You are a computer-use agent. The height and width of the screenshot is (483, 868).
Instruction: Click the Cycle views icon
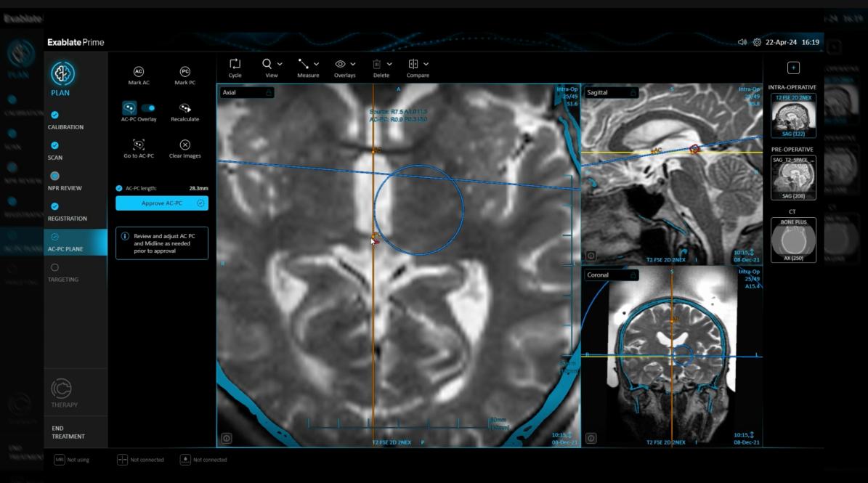(235, 64)
